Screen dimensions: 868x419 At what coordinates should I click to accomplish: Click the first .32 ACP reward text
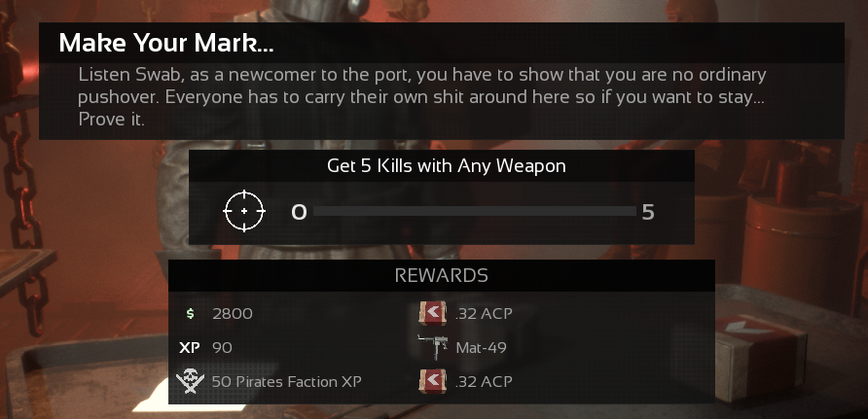[484, 313]
